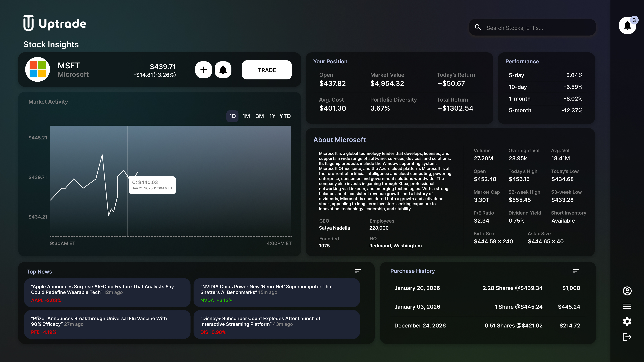Click Overnight Vol. 28.95k

point(524,155)
